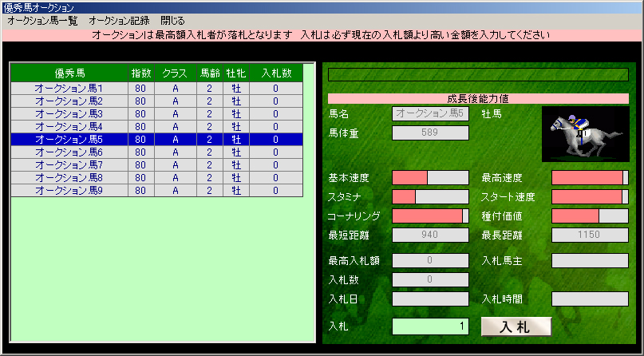The image size is (644, 356).
Task: Click the 入札数 column header
Action: (275, 73)
